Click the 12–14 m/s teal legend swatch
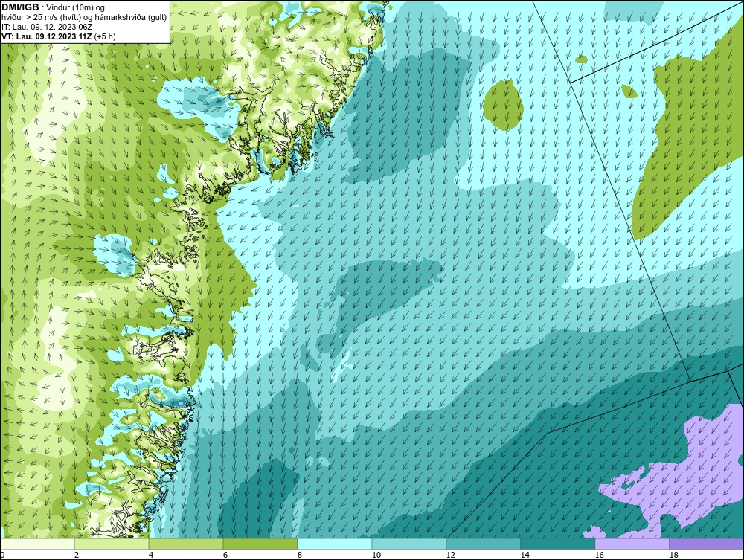The width and height of the screenshot is (744, 560). pyautogui.click(x=484, y=544)
